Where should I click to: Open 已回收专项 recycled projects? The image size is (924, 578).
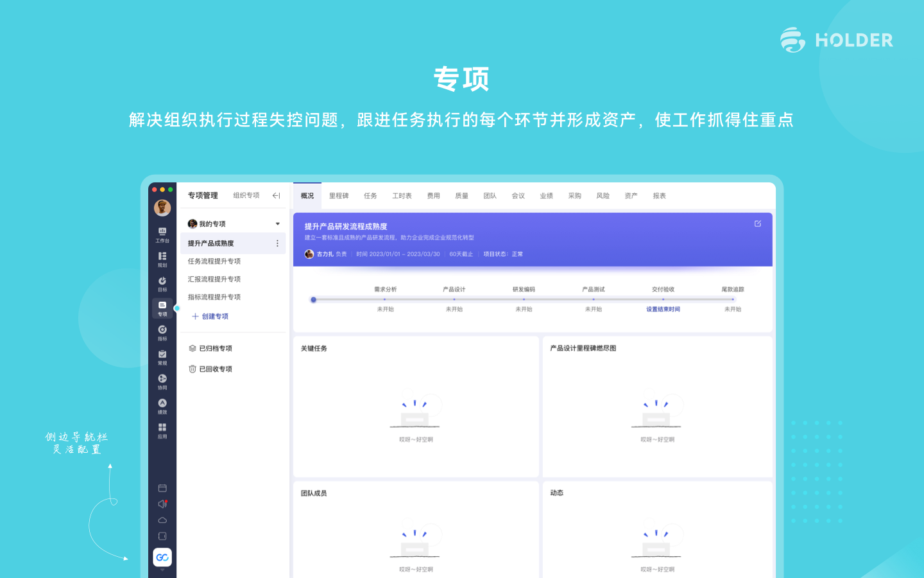(214, 369)
